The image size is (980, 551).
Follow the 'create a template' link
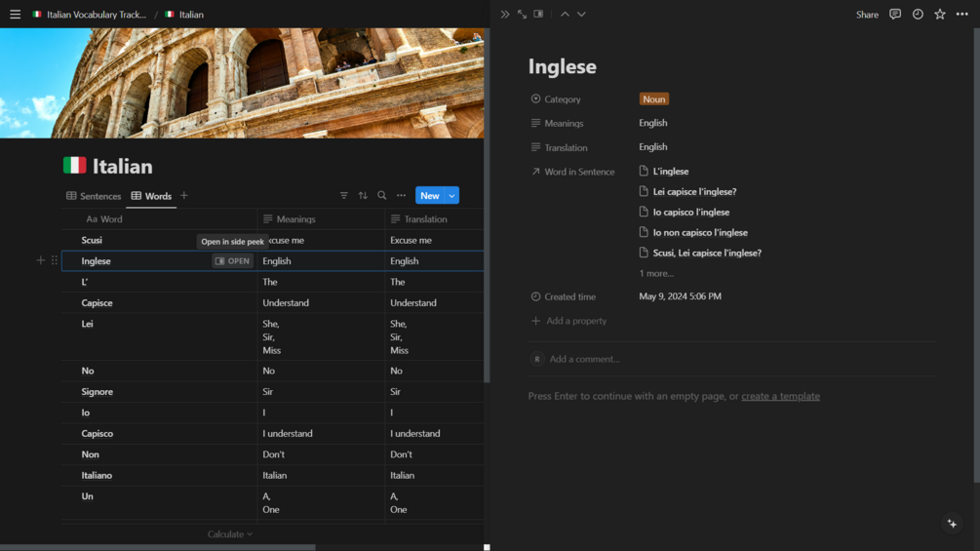click(780, 397)
